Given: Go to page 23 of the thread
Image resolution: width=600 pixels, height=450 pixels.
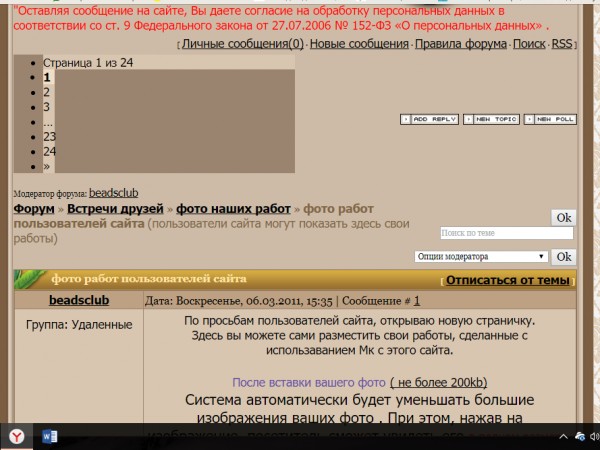Looking at the screenshot, I should click(x=49, y=137).
